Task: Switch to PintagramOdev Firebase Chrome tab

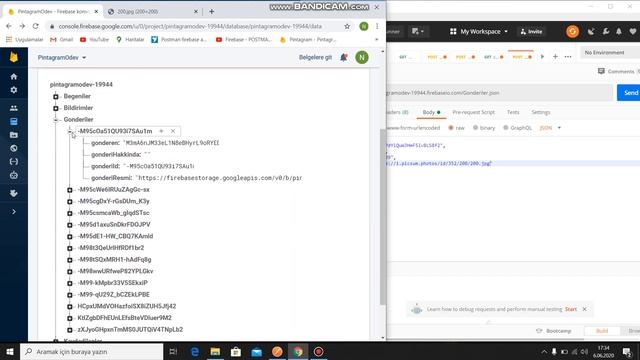Action: tap(52, 11)
